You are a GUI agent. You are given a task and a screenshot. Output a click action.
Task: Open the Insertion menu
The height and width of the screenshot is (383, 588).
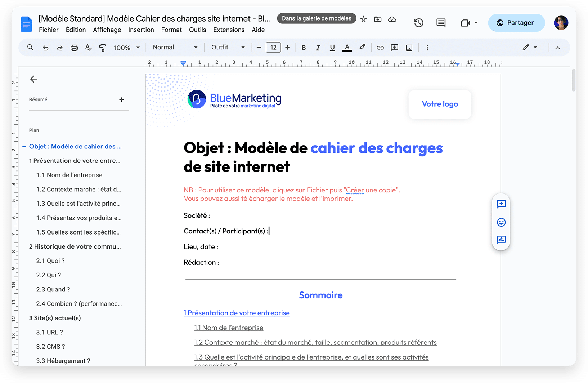coord(141,30)
